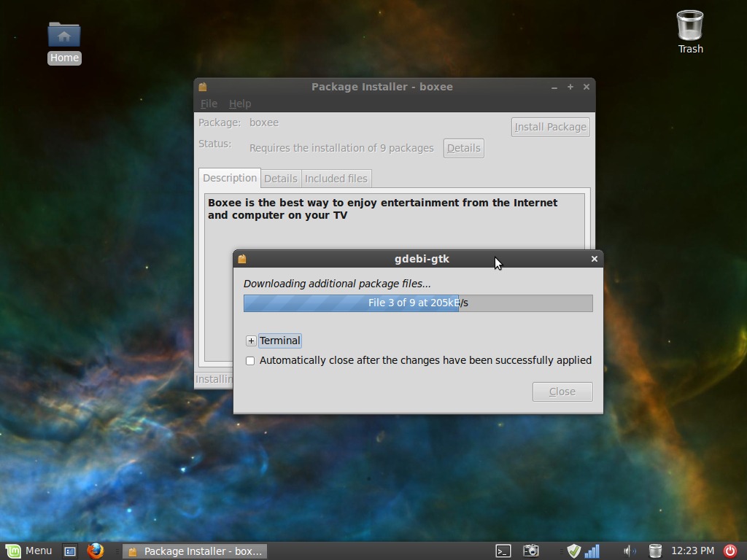Expand the Terminal section in gdebi-gtk
This screenshot has height=560, width=747.
[x=251, y=341]
